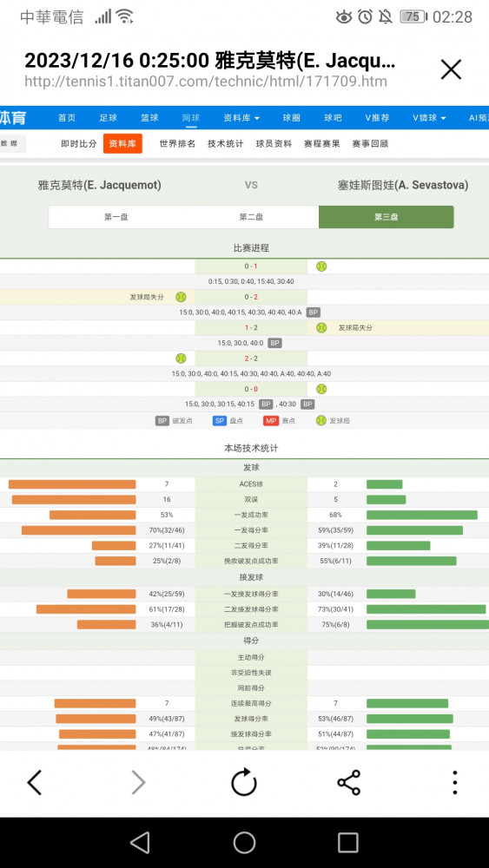The image size is (489, 868).
Task: Open the 足球 navigation item
Action: [108, 118]
